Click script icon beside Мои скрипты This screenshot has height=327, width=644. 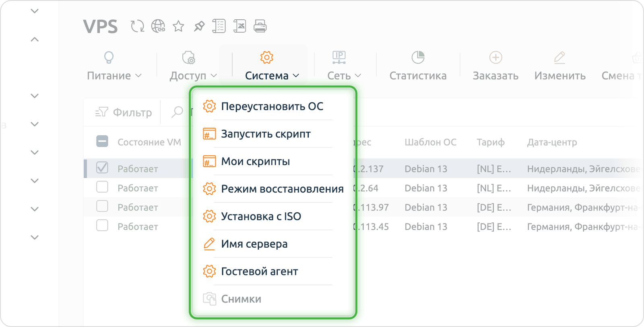pyautogui.click(x=209, y=161)
